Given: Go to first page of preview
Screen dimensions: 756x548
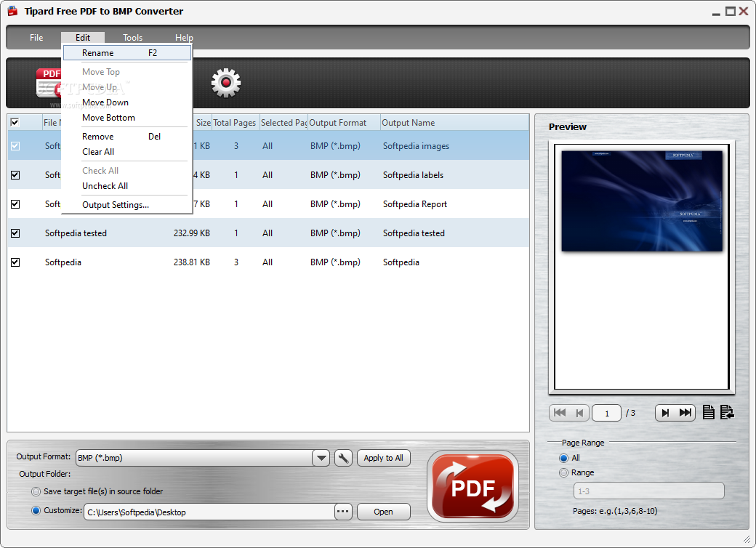Looking at the screenshot, I should click(559, 413).
